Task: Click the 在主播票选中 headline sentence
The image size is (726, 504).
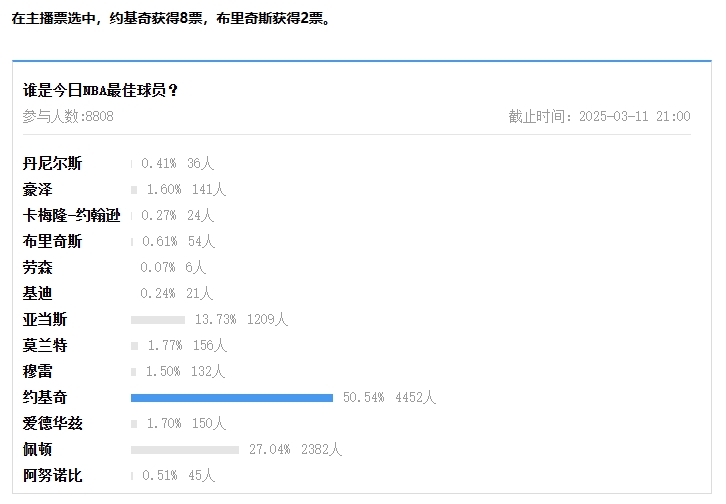Action: click(x=170, y=19)
